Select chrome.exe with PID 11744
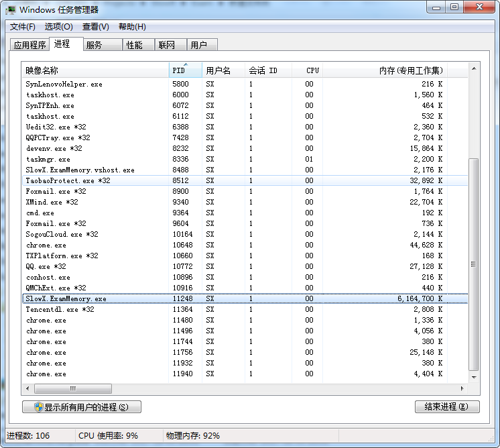 coord(245,341)
